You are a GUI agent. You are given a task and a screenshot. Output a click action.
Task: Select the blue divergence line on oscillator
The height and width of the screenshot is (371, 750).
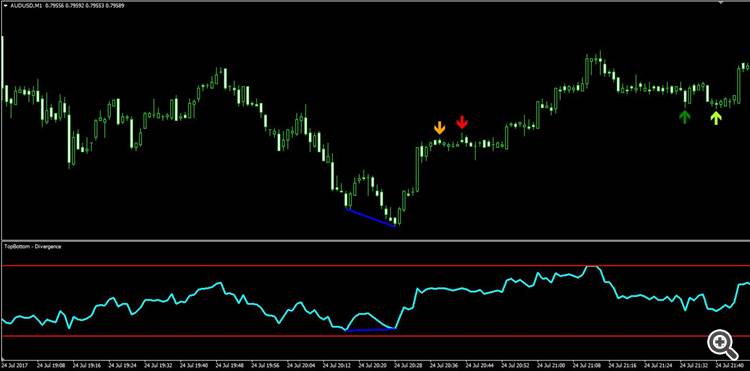click(x=370, y=329)
